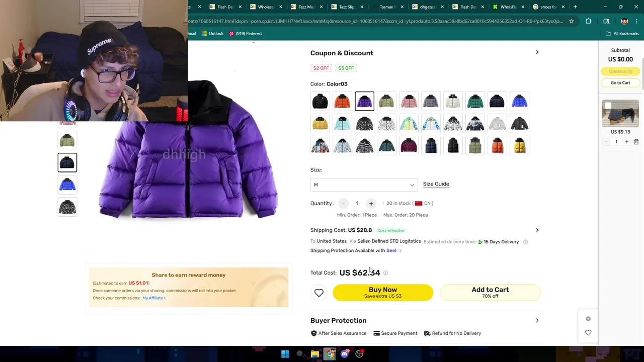Delete cart item with trash icon

[636, 142]
